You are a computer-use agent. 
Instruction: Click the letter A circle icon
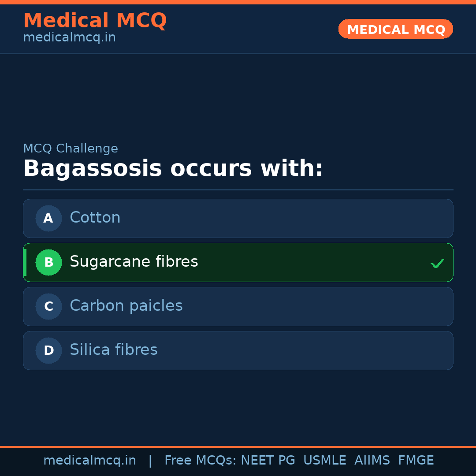click(x=48, y=218)
